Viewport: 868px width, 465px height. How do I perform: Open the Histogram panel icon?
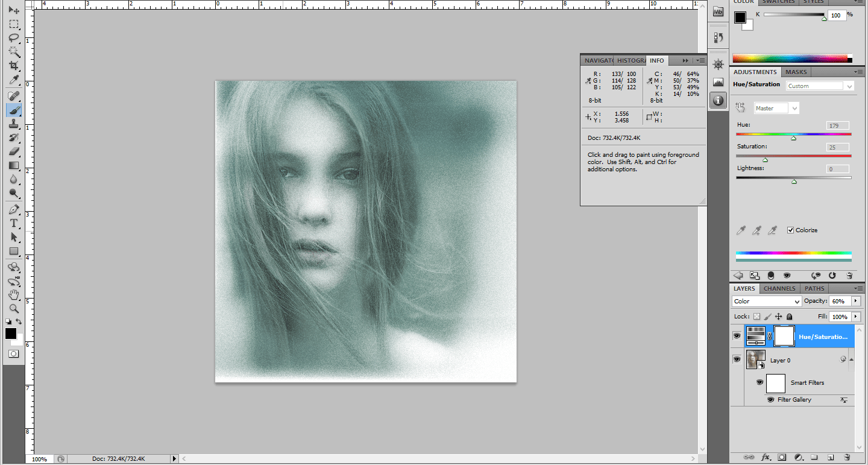[x=718, y=82]
